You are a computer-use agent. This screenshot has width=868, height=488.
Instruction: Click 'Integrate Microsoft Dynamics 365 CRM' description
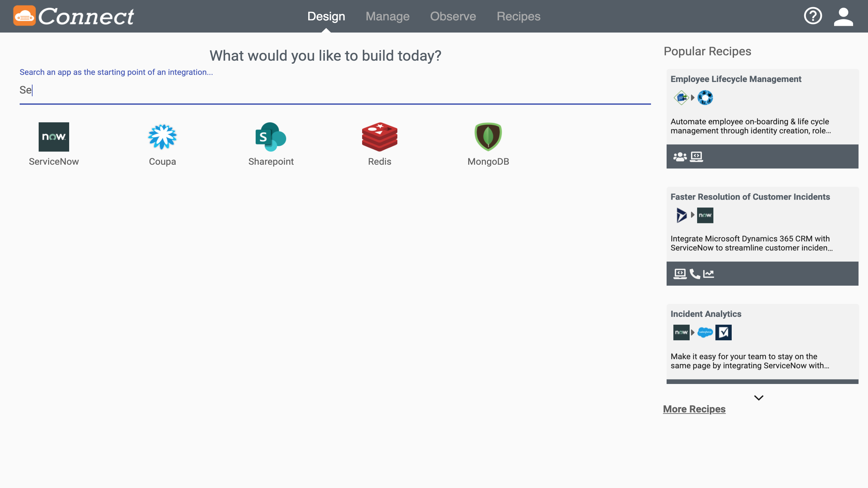(x=751, y=243)
